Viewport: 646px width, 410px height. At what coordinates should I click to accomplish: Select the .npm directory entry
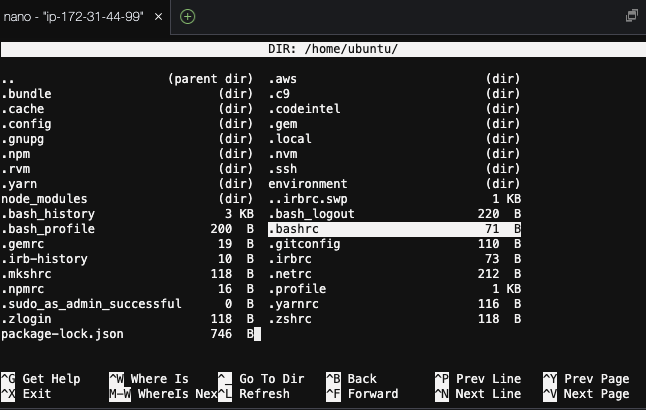pos(127,154)
